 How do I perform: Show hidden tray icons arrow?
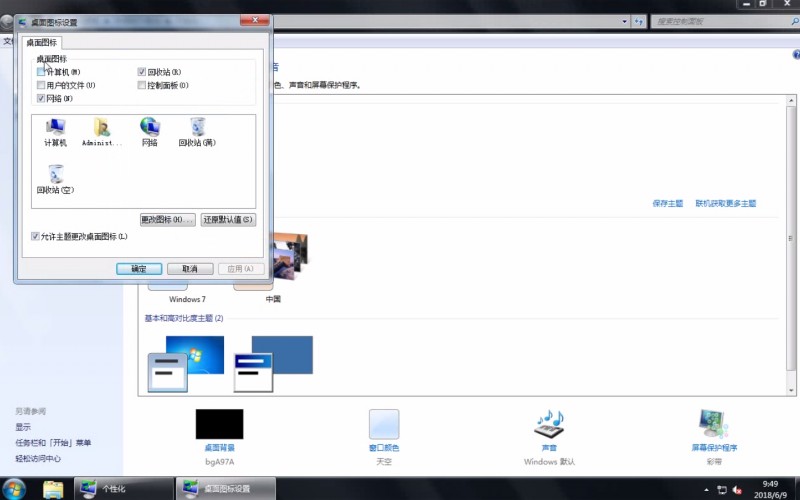(x=706, y=490)
